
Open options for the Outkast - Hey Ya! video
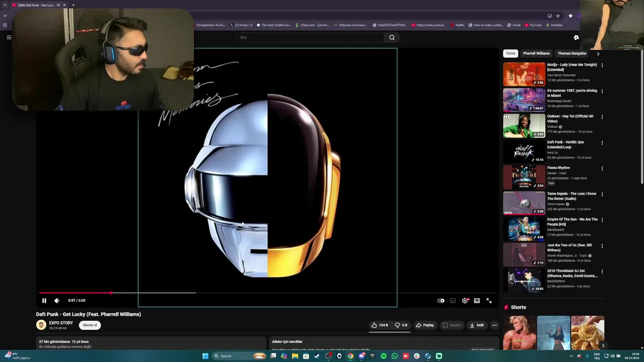602,117
